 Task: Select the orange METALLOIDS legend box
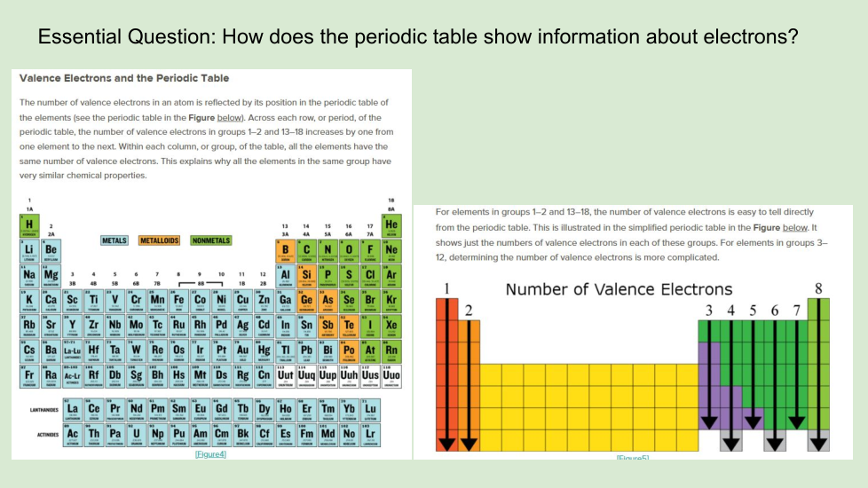coord(160,240)
